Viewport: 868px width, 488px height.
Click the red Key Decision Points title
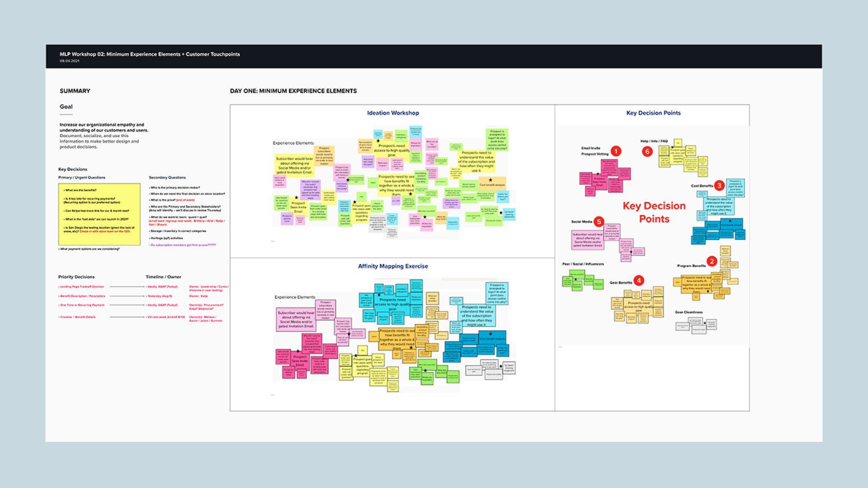point(654,212)
